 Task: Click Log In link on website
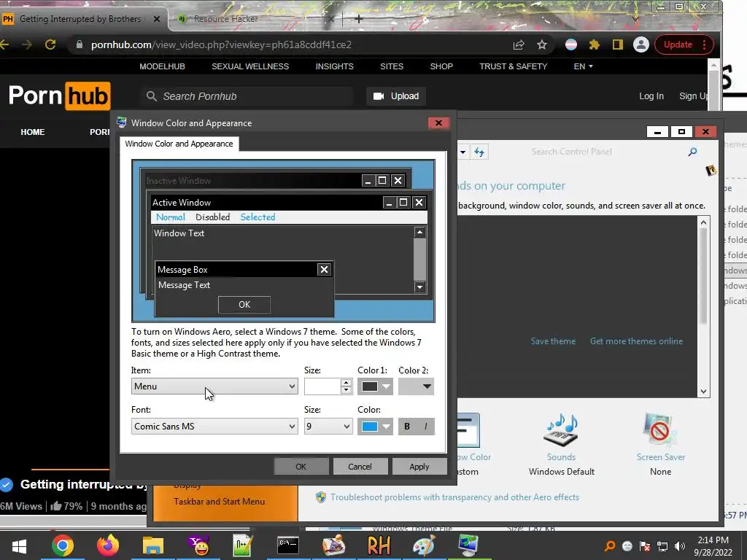tap(651, 96)
